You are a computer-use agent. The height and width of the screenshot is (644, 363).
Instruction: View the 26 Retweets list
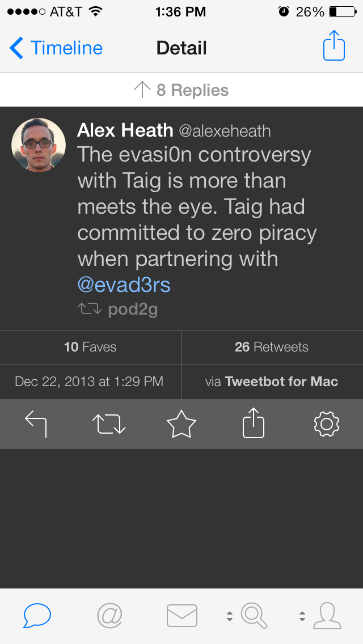[x=272, y=347]
